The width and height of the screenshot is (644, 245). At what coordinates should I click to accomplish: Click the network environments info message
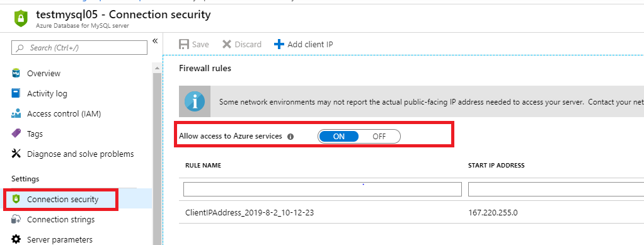431,102
